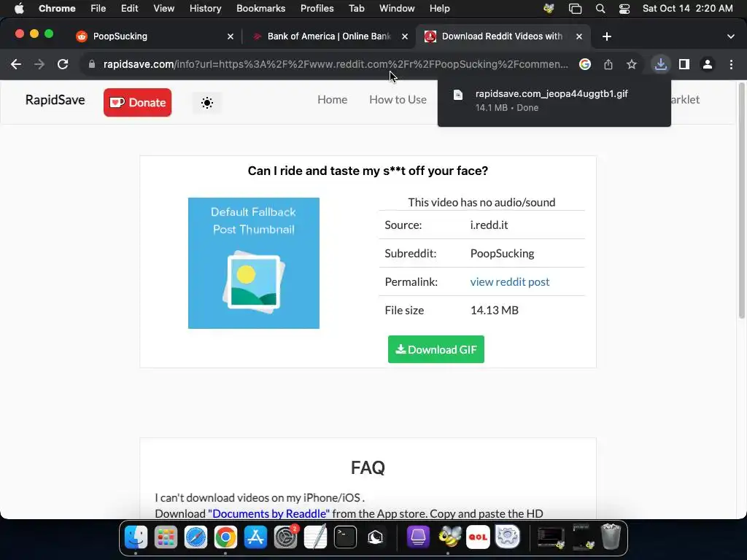Open Control Center in menu bar
This screenshot has width=747, height=560.
pos(624,9)
